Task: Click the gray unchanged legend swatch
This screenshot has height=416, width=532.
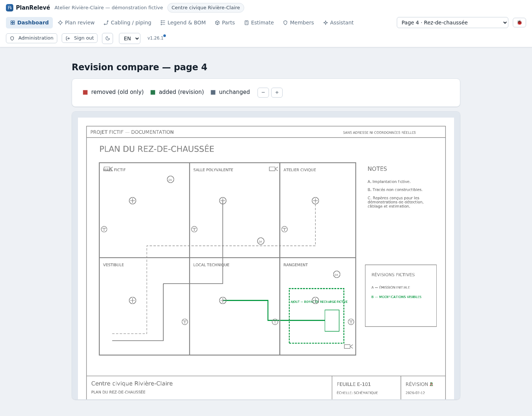Action: pyautogui.click(x=213, y=92)
